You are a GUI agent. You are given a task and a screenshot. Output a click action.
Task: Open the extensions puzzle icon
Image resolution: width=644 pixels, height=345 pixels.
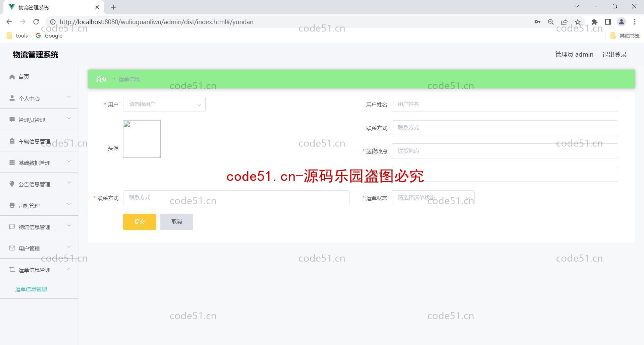click(594, 22)
